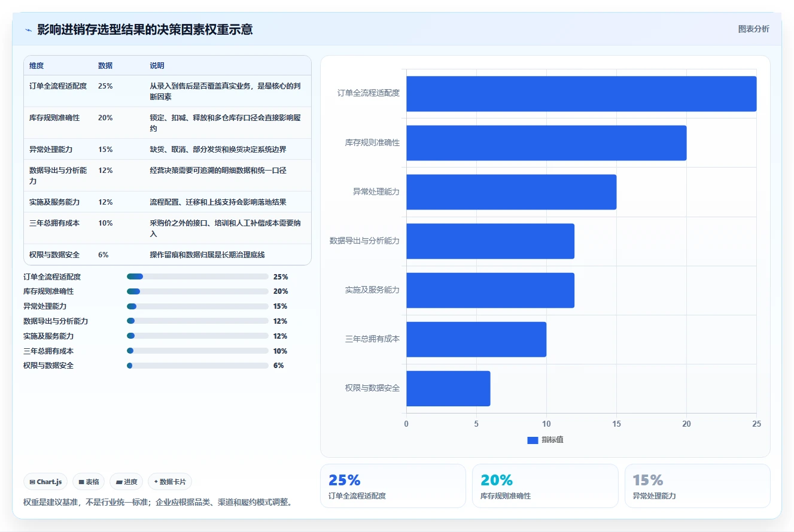Select the 权限与数据安全 bar in the chart
Image resolution: width=794 pixels, height=532 pixels.
pyautogui.click(x=449, y=388)
